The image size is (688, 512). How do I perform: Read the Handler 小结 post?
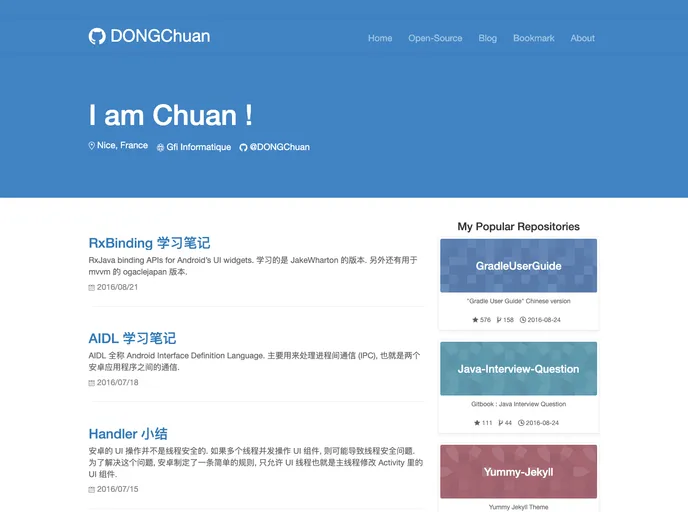[128, 434]
